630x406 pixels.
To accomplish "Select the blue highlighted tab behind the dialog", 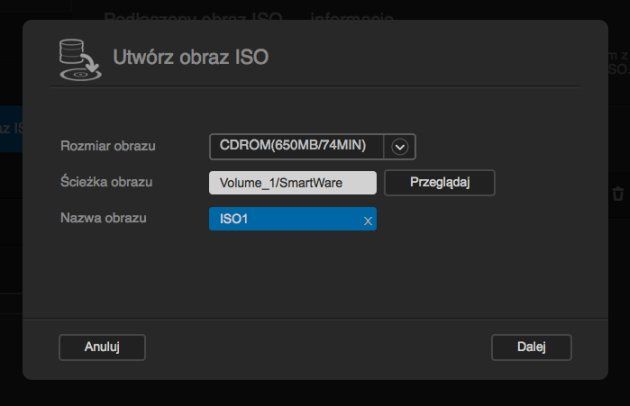I will point(11,129).
